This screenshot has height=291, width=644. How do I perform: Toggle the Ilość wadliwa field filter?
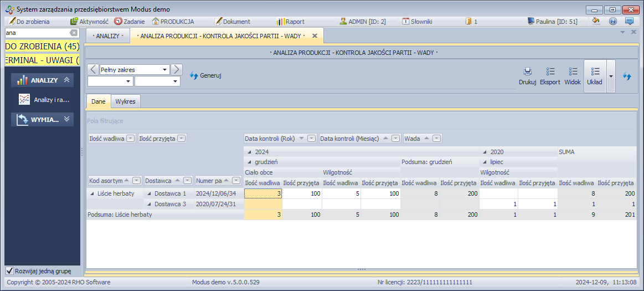coord(130,139)
